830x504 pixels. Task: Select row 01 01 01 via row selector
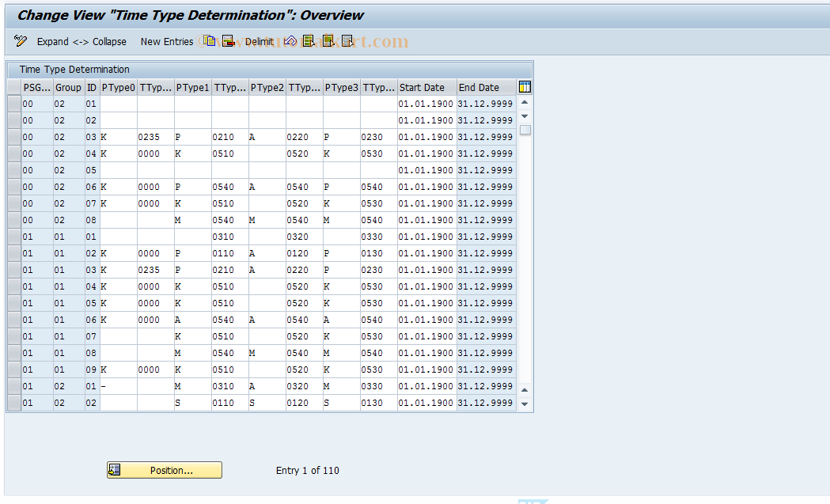pyautogui.click(x=14, y=237)
